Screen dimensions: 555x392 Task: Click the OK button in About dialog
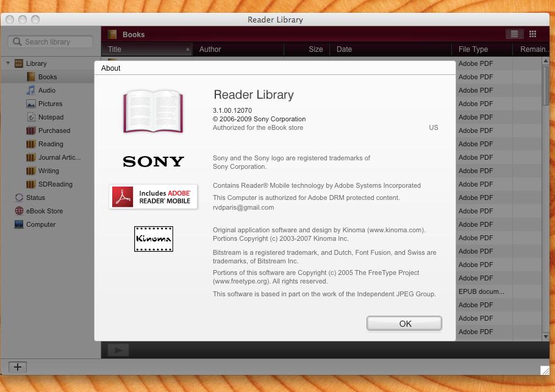(404, 323)
